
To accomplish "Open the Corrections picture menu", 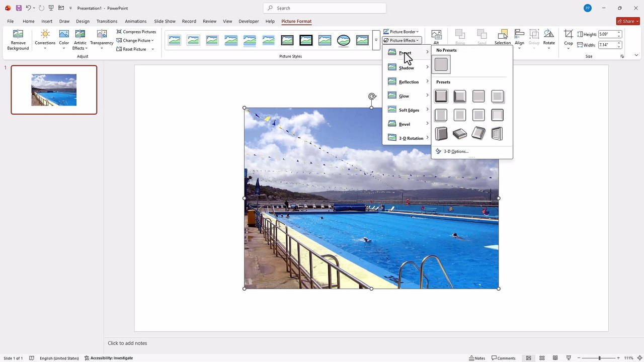I will pyautogui.click(x=45, y=40).
